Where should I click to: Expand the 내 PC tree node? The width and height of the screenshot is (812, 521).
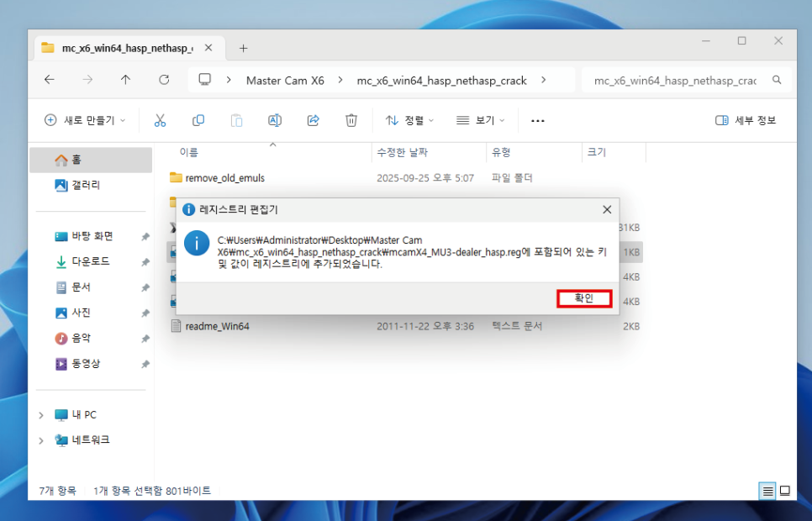click(x=41, y=415)
